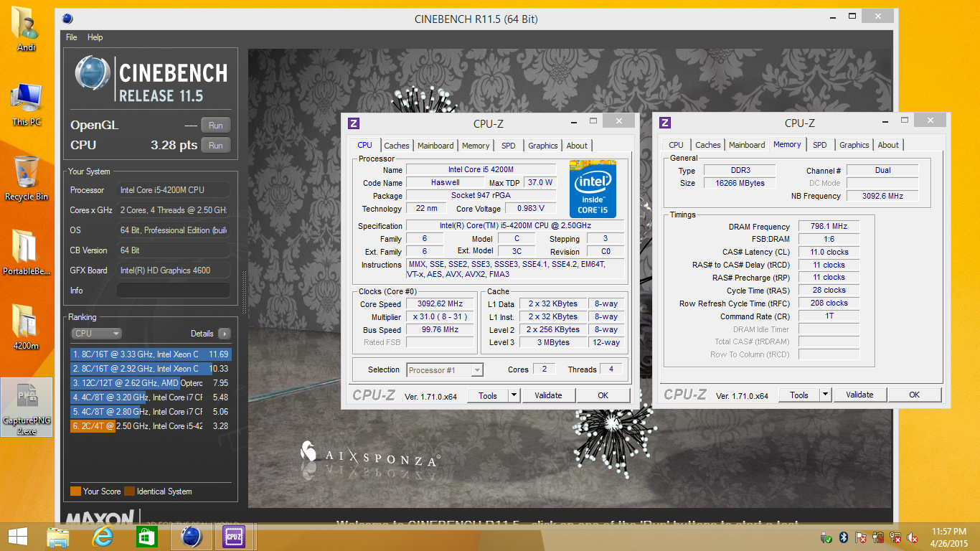Open About tab in Memory window
Viewport: 980px width, 551px height.
point(888,145)
